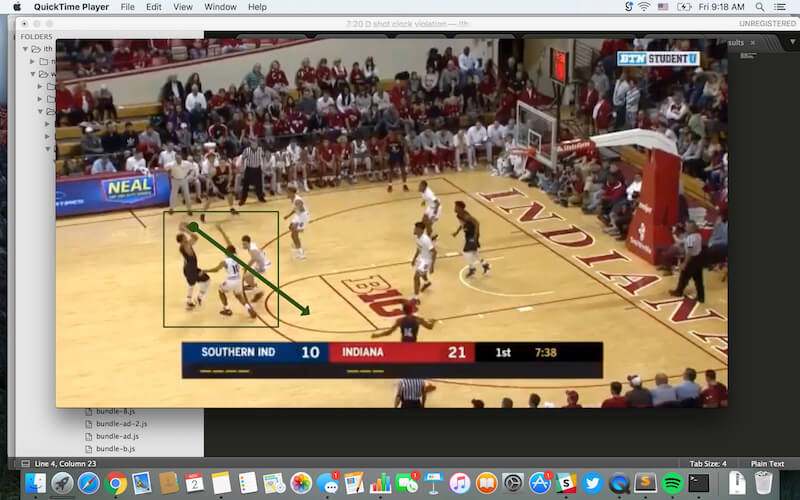Collapse the ith folder in Sublime sidebar

point(25,49)
